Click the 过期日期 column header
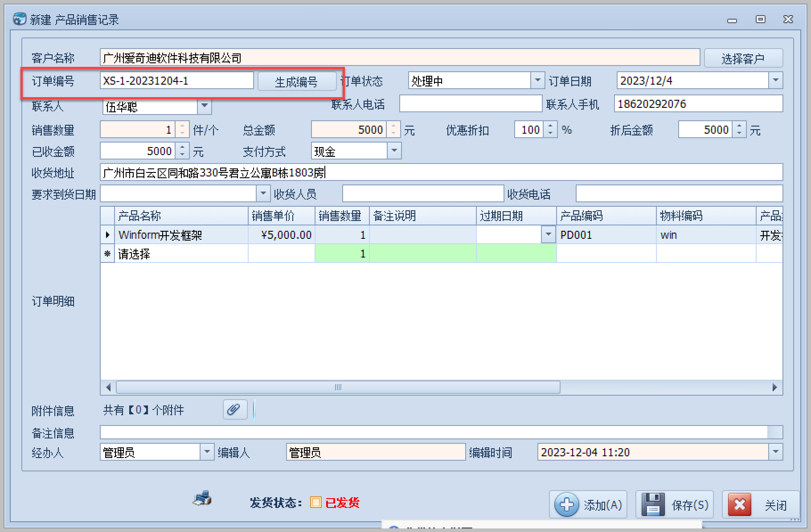This screenshot has width=811, height=532. [516, 216]
